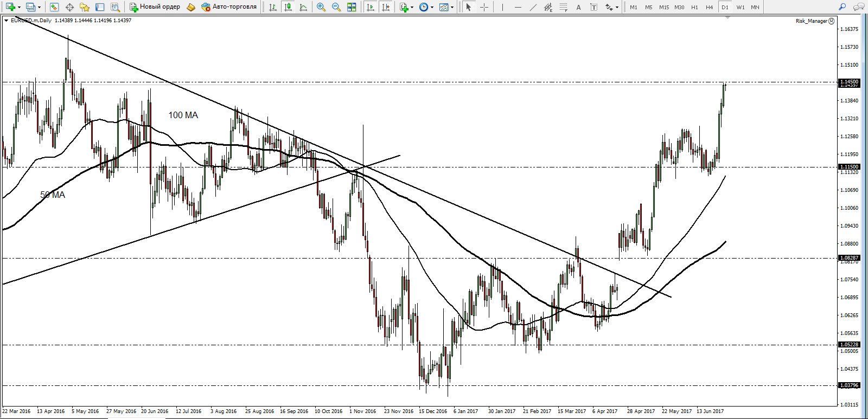Select the Fibonacci Retracement tool
The image size is (868, 419).
563,7
